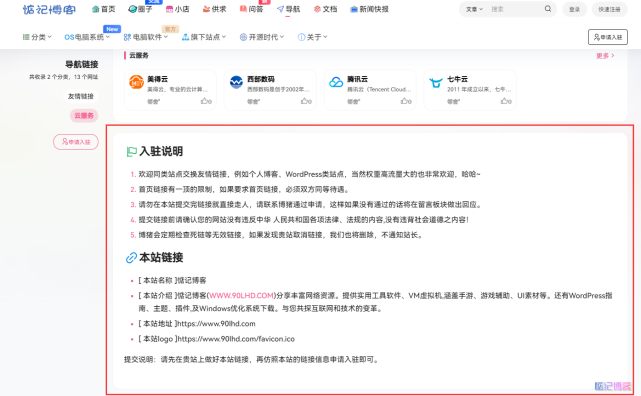Like the 美得云 card

pos(206,101)
